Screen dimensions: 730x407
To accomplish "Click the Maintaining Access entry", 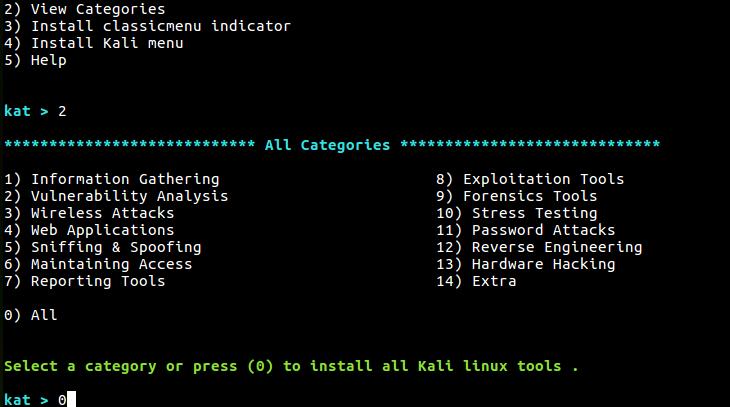I will pos(98,264).
